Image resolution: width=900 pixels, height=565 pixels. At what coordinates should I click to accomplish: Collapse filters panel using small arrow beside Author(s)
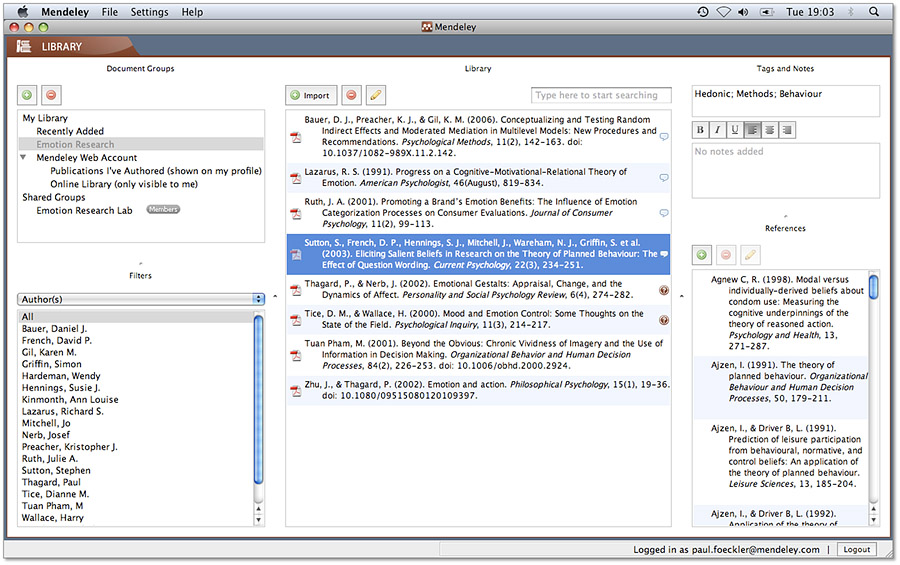pos(275,297)
